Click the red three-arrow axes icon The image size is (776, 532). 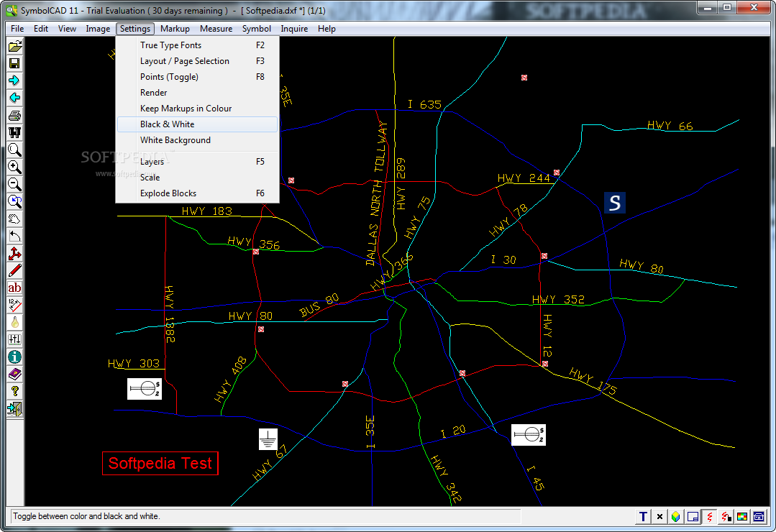15,253
